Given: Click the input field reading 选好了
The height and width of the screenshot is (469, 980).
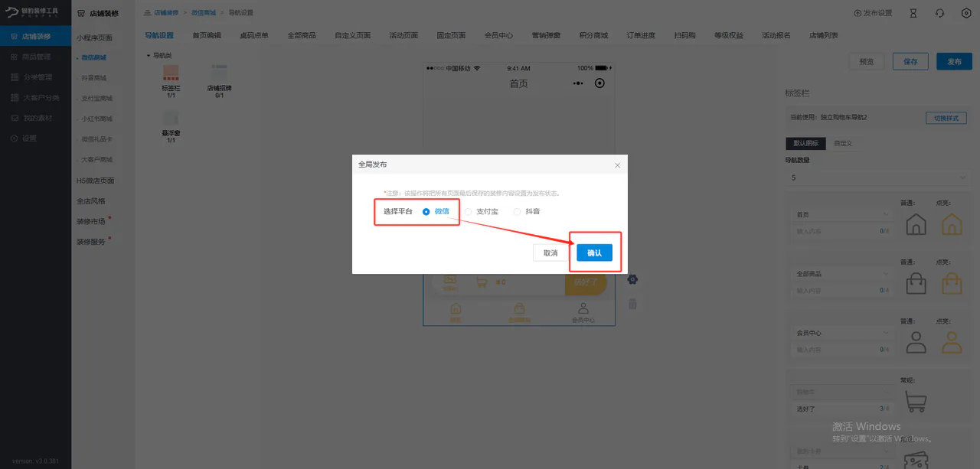Looking at the screenshot, I should tap(842, 409).
